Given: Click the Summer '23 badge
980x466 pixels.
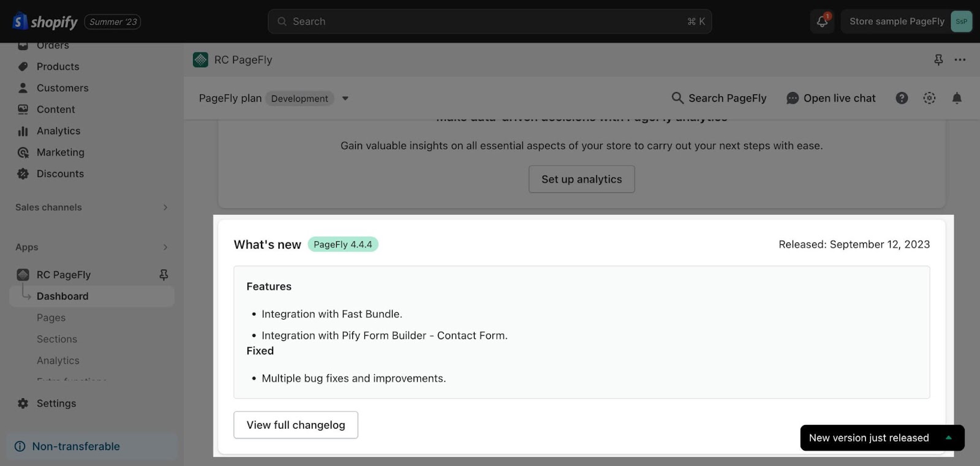Looking at the screenshot, I should tap(113, 22).
